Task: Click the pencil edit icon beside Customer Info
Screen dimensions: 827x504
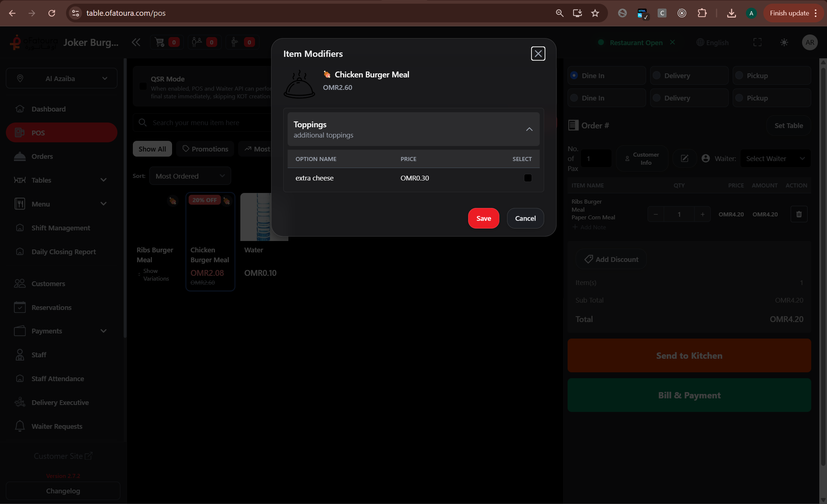Action: tap(684, 158)
